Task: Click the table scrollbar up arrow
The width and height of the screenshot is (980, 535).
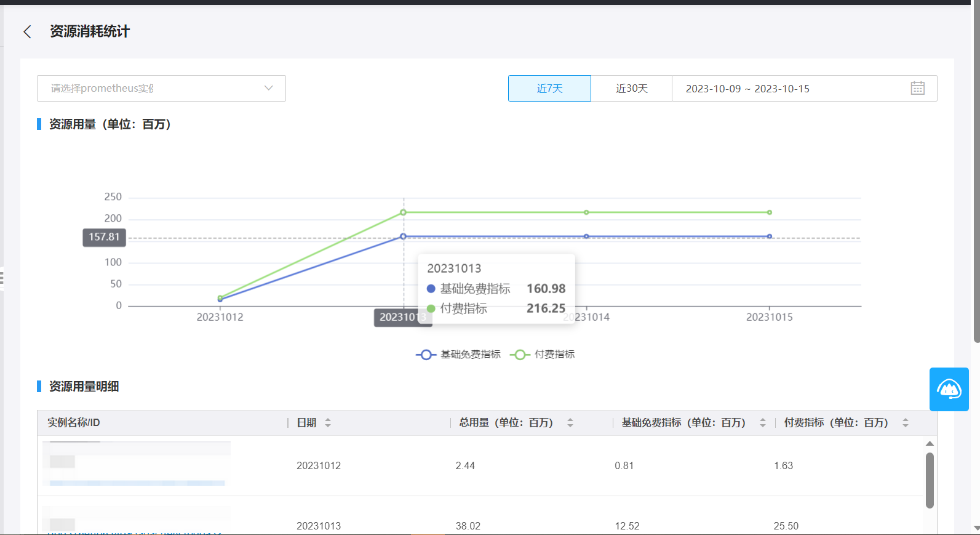Action: 930,443
